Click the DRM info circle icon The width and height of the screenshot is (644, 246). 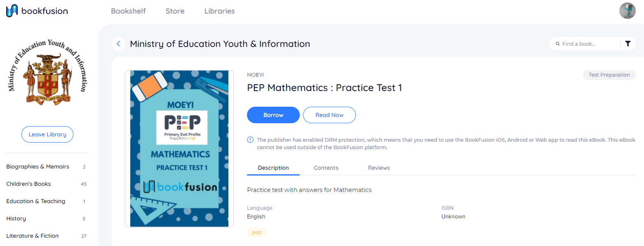tap(250, 140)
